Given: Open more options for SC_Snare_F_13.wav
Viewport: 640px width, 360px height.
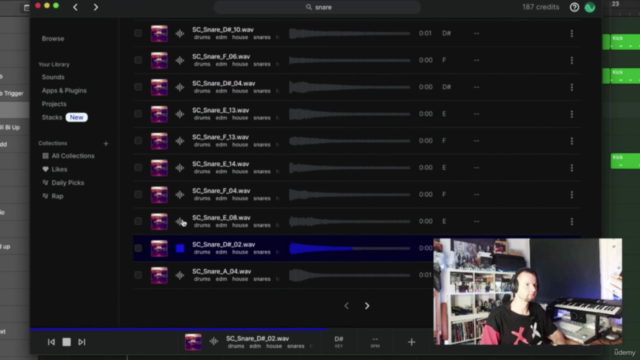Looking at the screenshot, I should tap(571, 141).
